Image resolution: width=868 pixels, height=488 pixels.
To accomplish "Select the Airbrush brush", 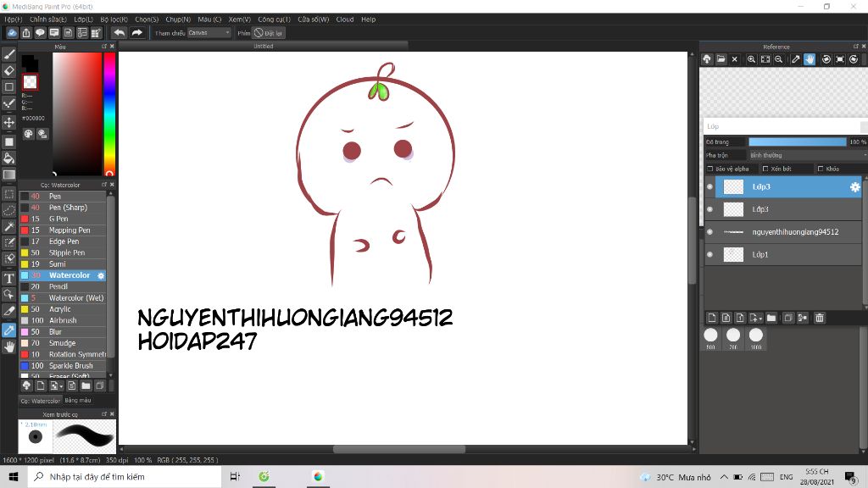I will coord(63,320).
